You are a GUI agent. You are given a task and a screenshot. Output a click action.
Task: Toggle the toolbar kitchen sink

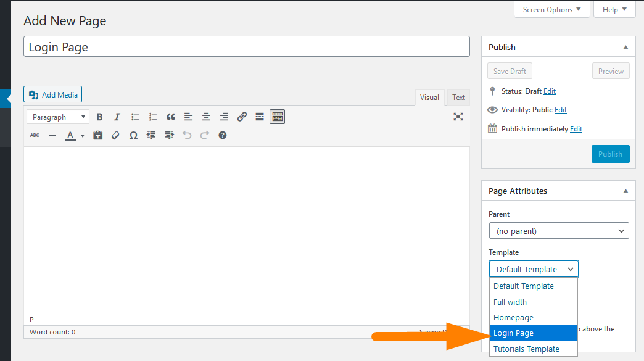(x=277, y=117)
